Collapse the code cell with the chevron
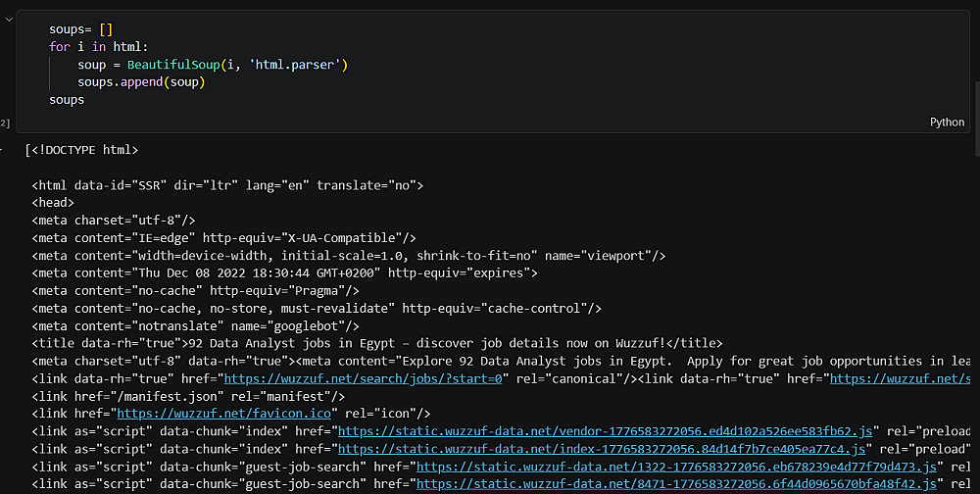 coord(9,19)
